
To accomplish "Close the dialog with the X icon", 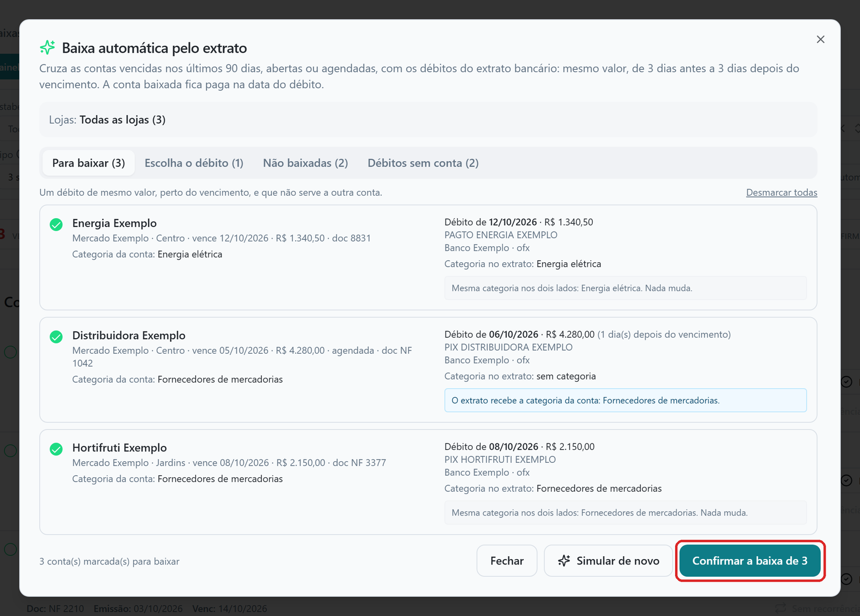I will (820, 39).
